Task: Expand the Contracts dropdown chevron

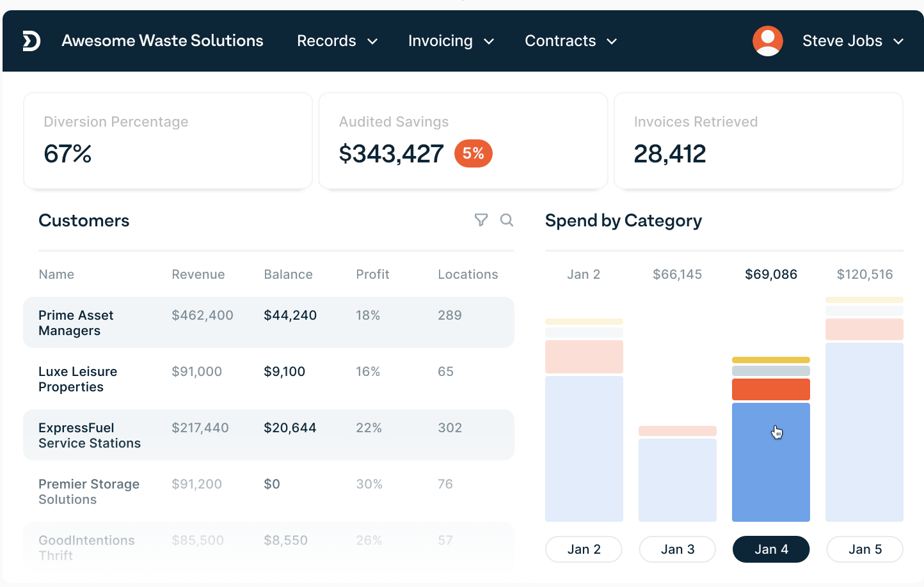Action: coord(611,41)
